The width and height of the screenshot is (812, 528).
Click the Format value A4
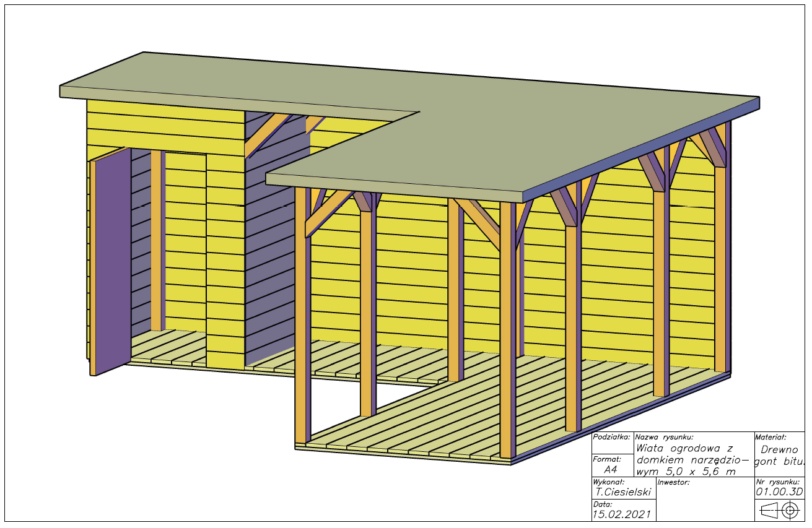click(x=610, y=470)
